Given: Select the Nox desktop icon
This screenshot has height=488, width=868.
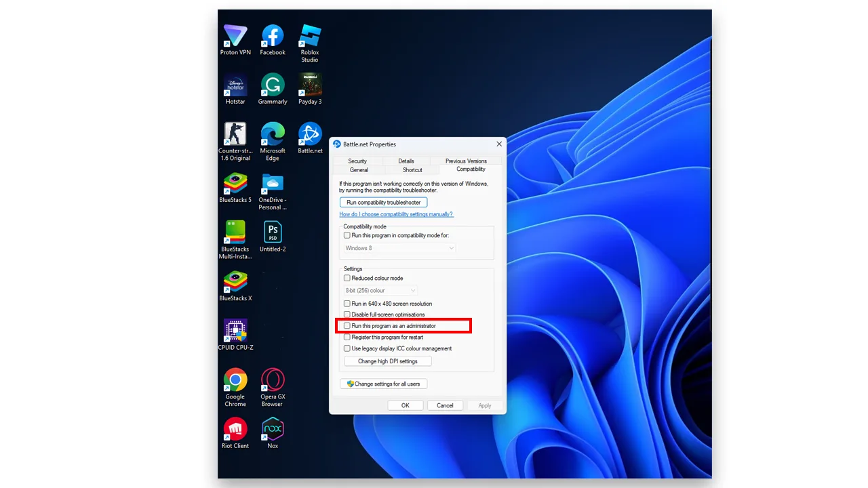Looking at the screenshot, I should pos(273,433).
